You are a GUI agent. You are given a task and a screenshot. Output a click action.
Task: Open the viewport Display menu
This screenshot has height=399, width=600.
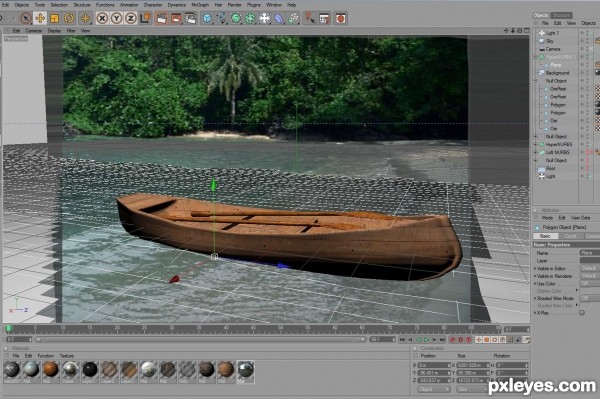[54, 31]
